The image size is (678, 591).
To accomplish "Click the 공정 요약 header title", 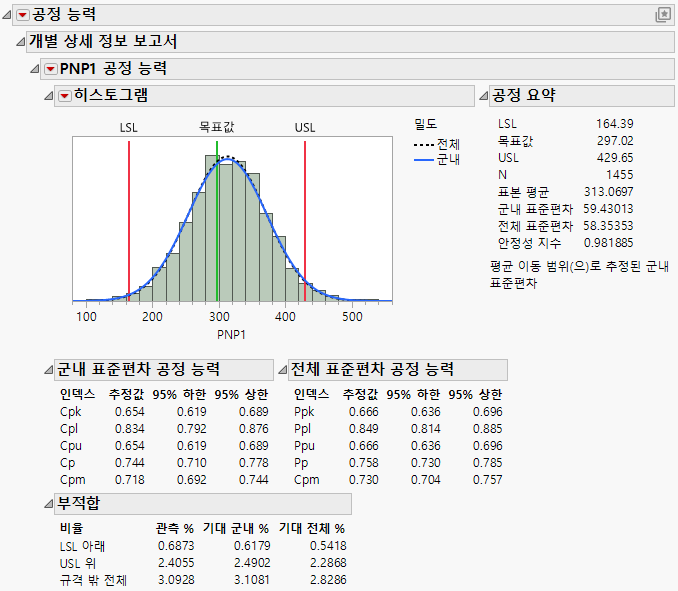I will click(524, 95).
